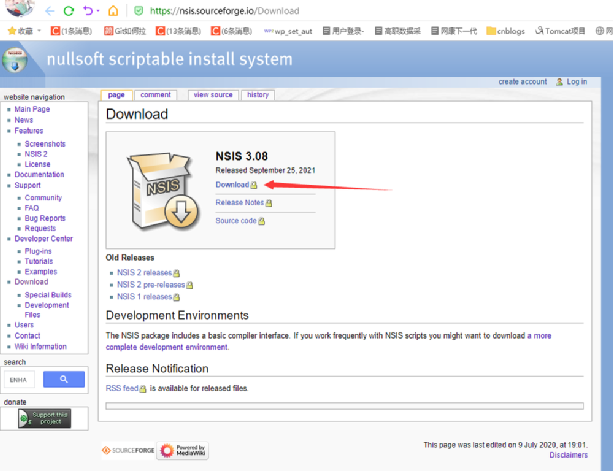
Task: Click the Support this project button
Action: pos(45,418)
